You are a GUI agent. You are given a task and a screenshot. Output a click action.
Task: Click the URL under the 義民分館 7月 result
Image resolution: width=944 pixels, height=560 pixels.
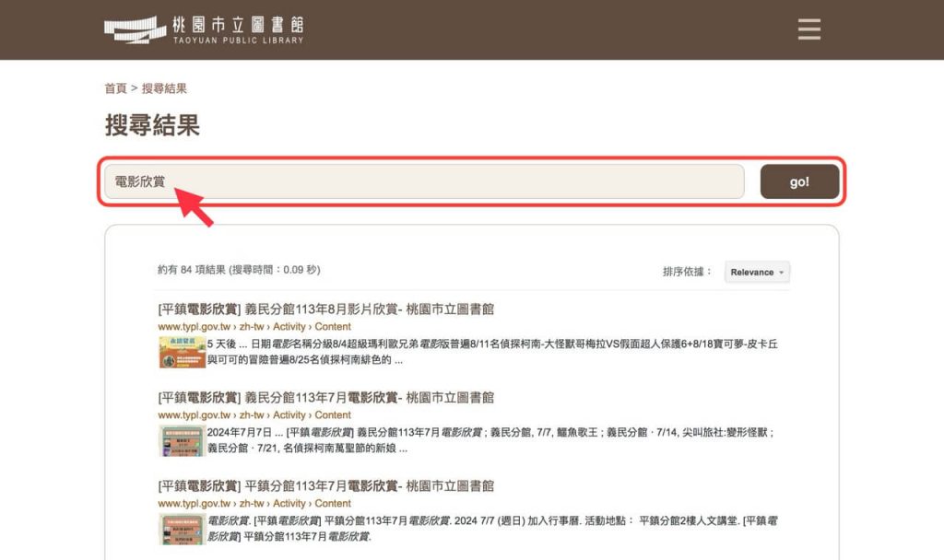click(x=254, y=415)
